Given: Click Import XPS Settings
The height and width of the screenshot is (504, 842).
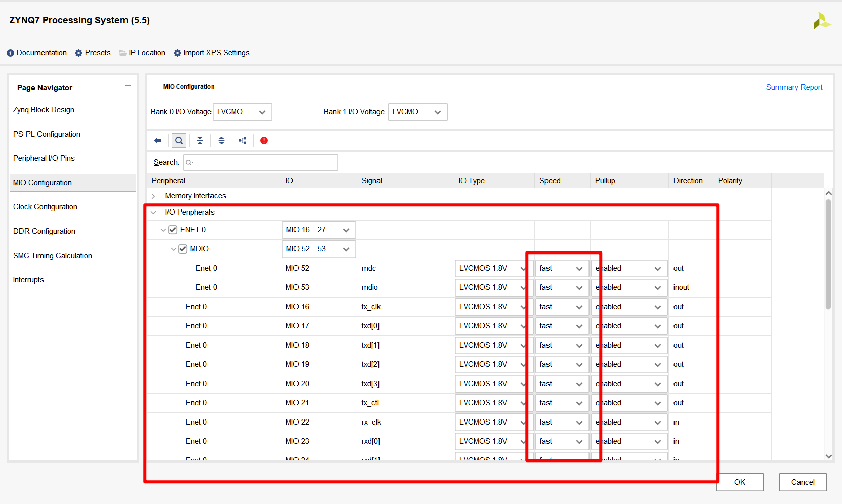Looking at the screenshot, I should click(x=217, y=53).
